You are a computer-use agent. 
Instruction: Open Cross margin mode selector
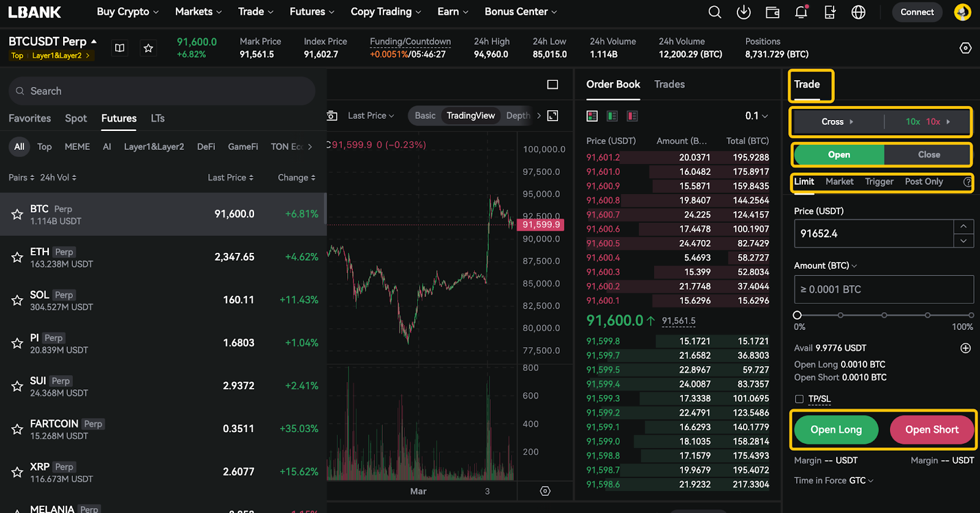pyautogui.click(x=837, y=122)
